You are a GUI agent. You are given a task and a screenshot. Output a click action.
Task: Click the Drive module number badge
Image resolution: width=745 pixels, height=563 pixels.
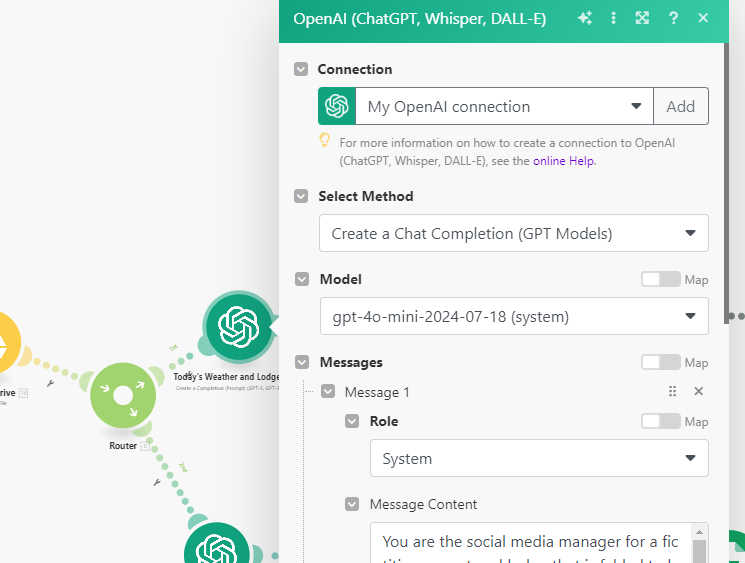point(23,393)
